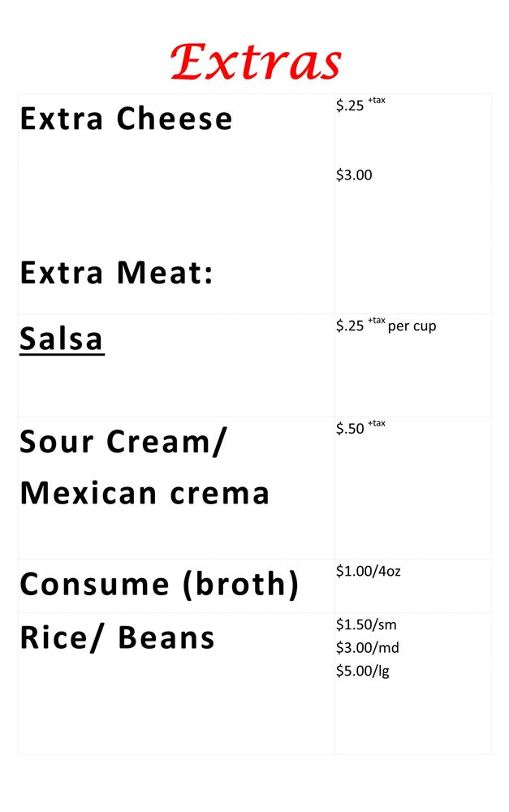Select the Consume (broth) item
Viewport: 509px width, 812px height.
(159, 584)
